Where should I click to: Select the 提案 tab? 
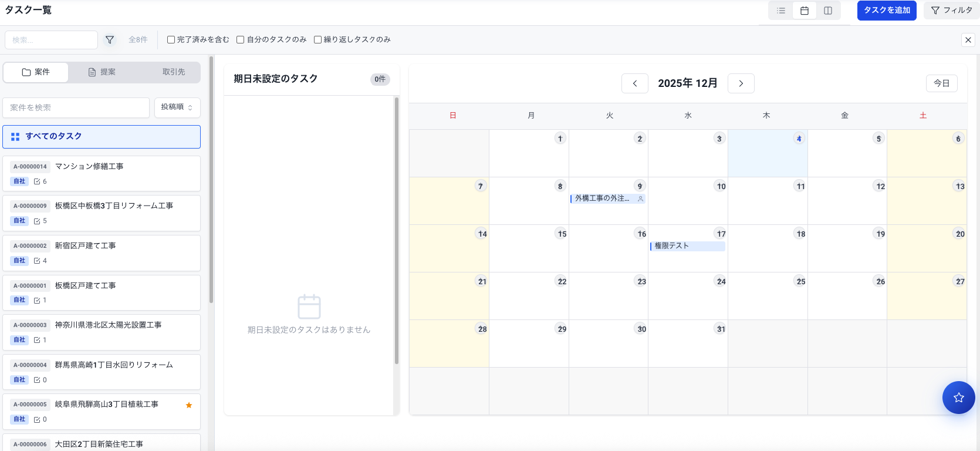[102, 72]
